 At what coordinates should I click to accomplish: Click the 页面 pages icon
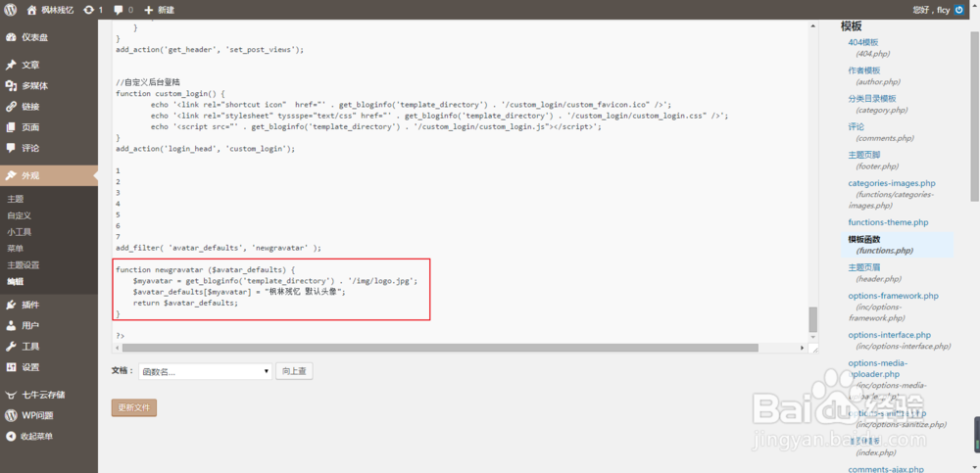11,127
